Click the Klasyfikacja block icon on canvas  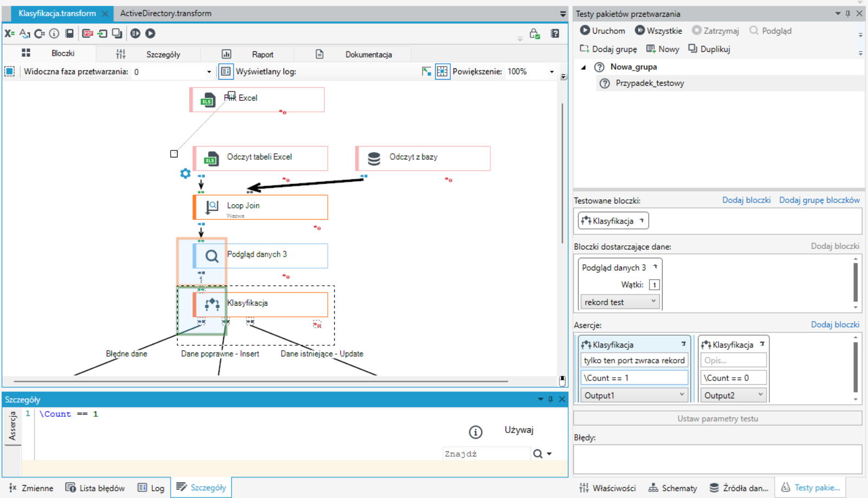[x=212, y=305]
